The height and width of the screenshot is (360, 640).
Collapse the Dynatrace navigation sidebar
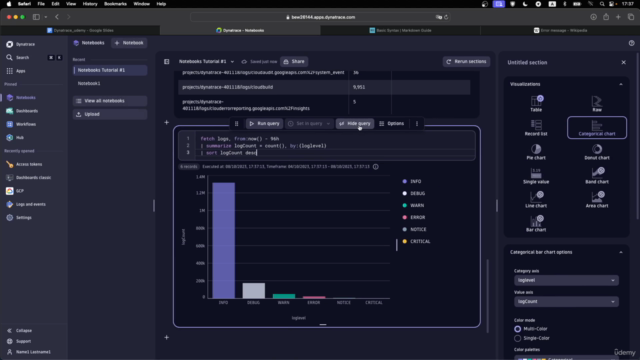point(20,331)
